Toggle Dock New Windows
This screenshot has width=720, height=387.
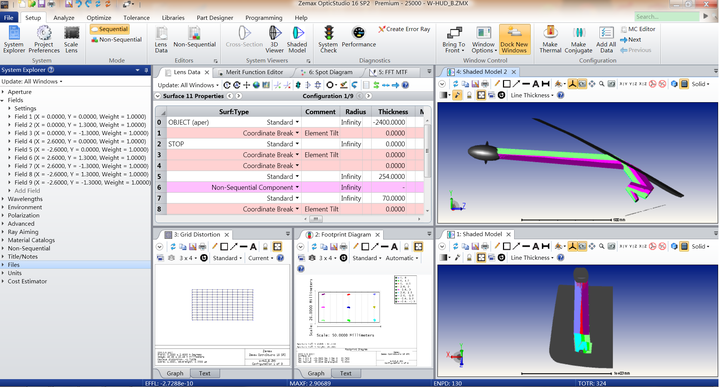[514, 39]
